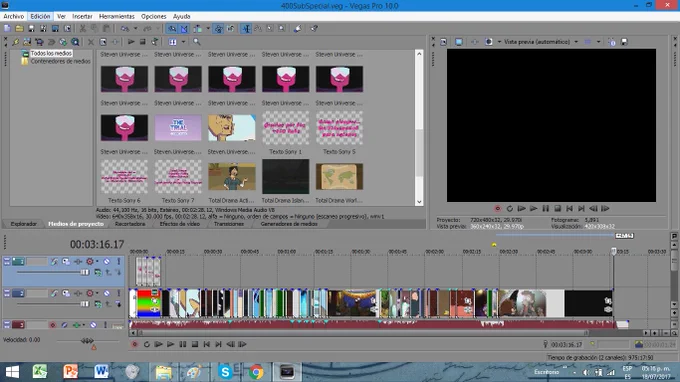The image size is (680, 382).
Task: Select the Zoom edit tool in main toolbar
Action: (282, 29)
